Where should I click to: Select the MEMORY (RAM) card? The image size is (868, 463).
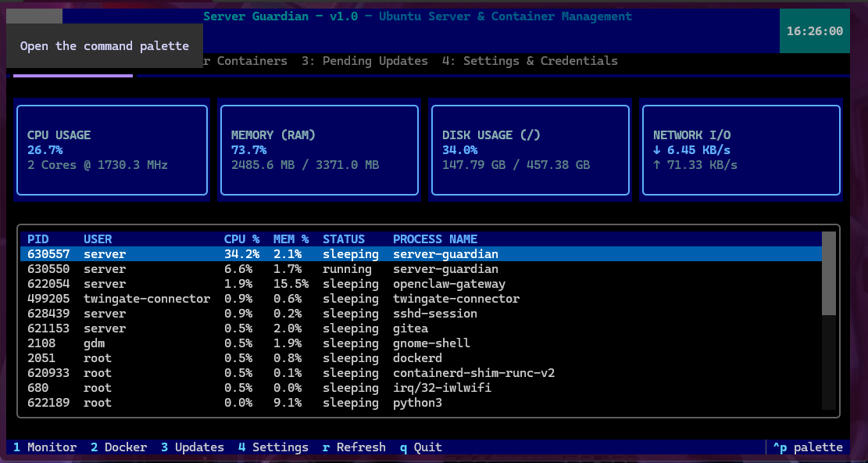tap(320, 150)
